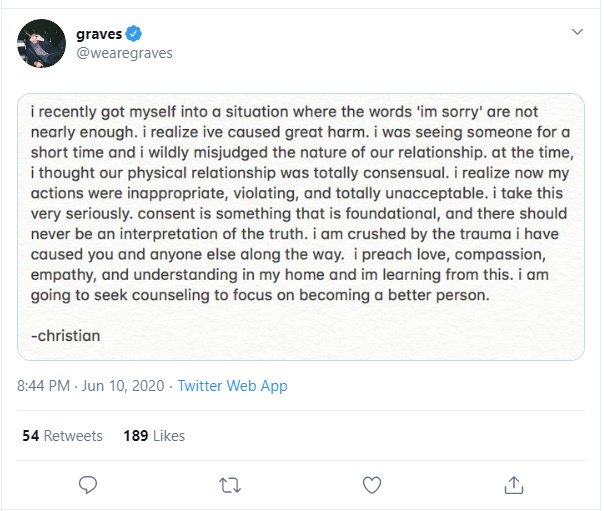
Task: Retweet this tweet using the retweet icon
Action: click(230, 484)
